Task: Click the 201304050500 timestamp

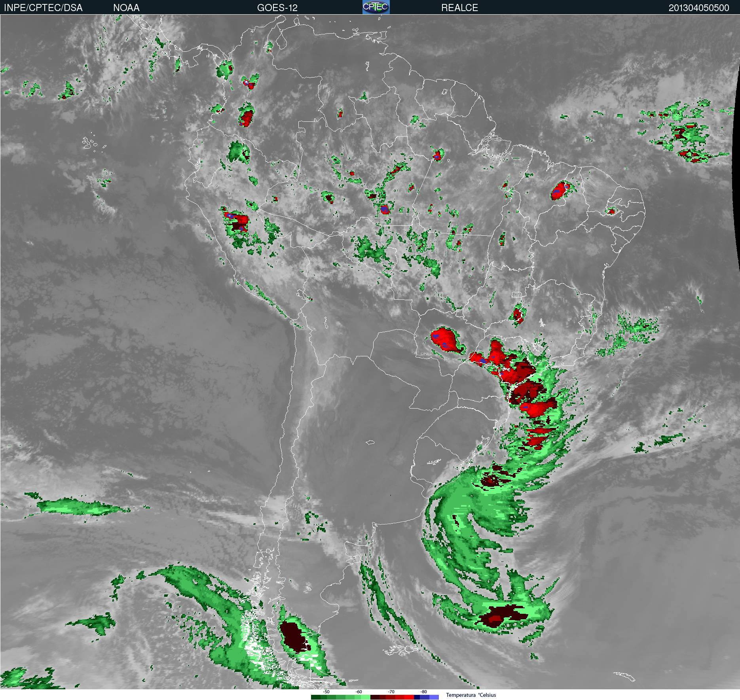Action: point(699,8)
